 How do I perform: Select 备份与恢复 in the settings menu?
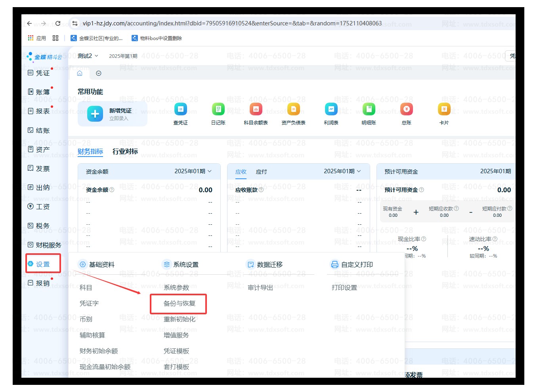[179, 304]
